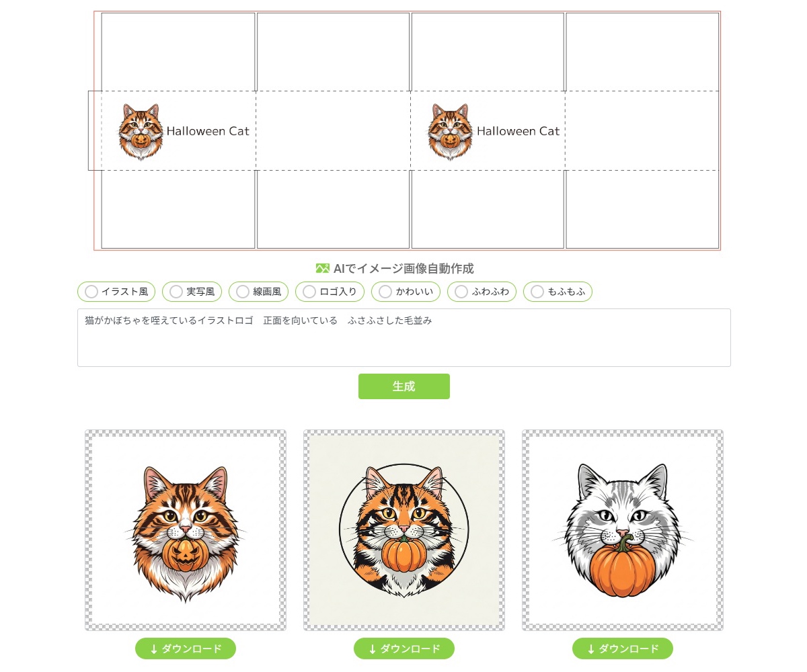Viewport: 807px width, 672px height.
Task: Click the 生成 generate button
Action: pyautogui.click(x=403, y=386)
